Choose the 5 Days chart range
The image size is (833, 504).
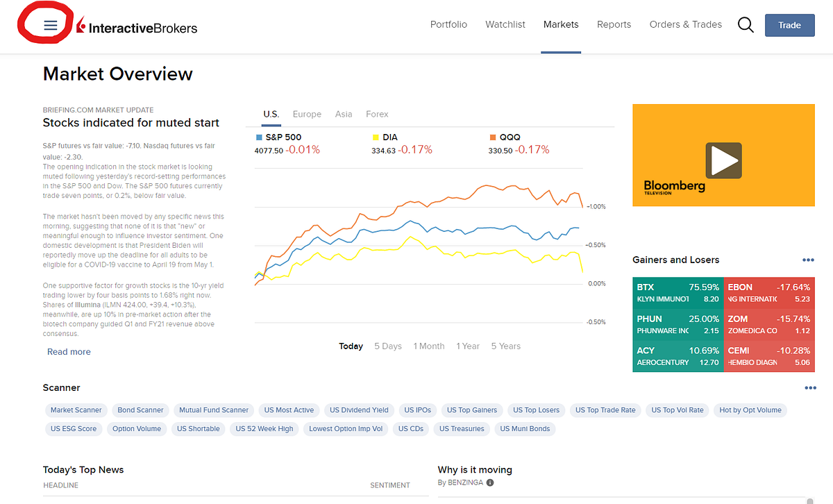388,346
